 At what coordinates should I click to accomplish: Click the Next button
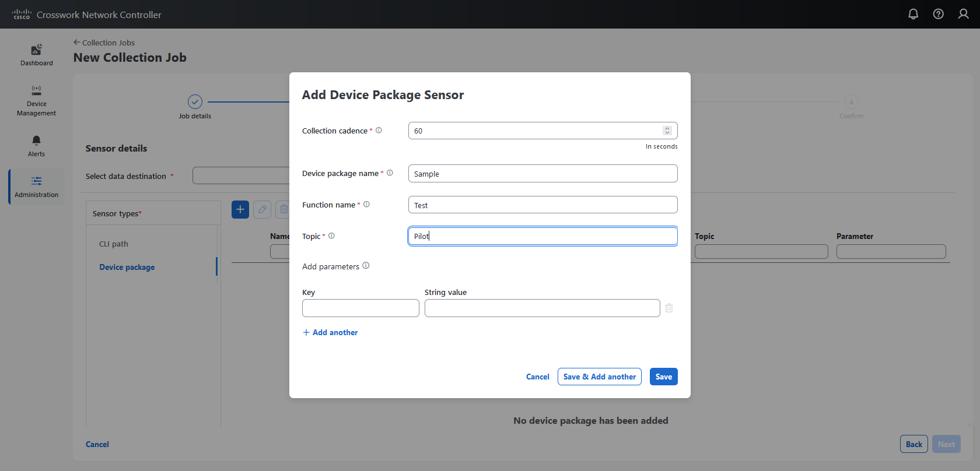pos(946,444)
